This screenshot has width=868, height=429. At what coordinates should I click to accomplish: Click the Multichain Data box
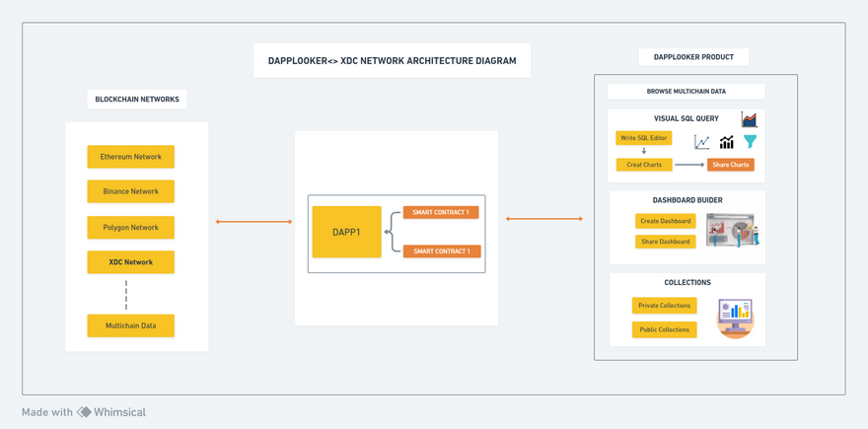(130, 325)
